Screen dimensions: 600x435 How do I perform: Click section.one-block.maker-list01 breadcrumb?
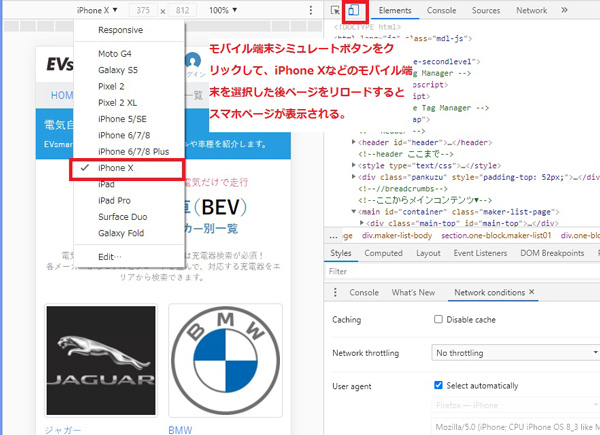coord(496,236)
